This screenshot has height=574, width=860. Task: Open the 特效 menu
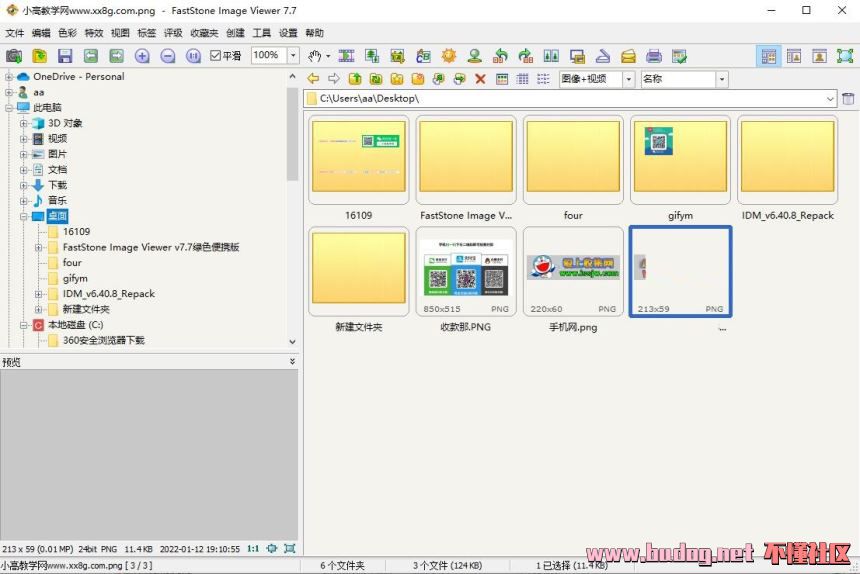[94, 33]
